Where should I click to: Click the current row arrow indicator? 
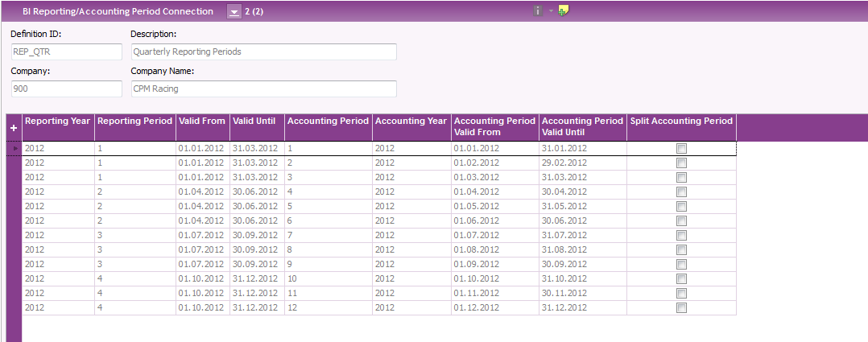pos(13,149)
